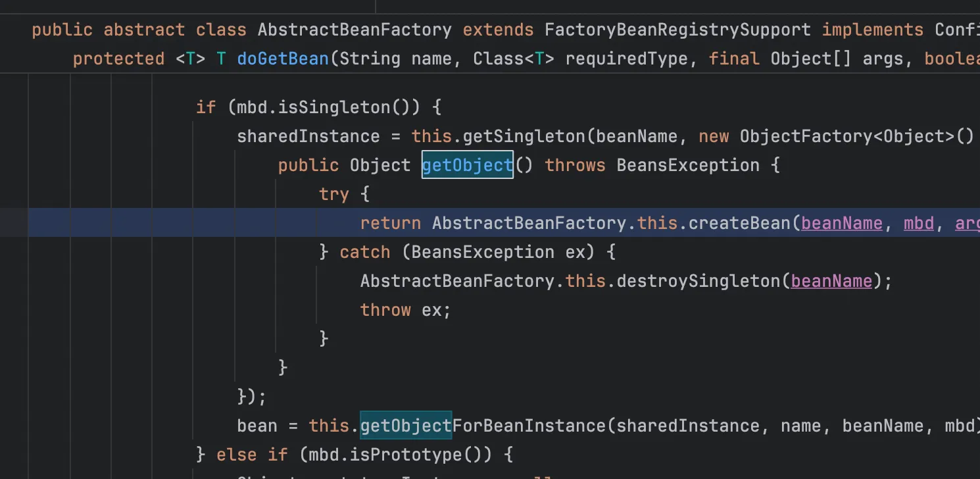Click the createBean method call

click(x=739, y=223)
